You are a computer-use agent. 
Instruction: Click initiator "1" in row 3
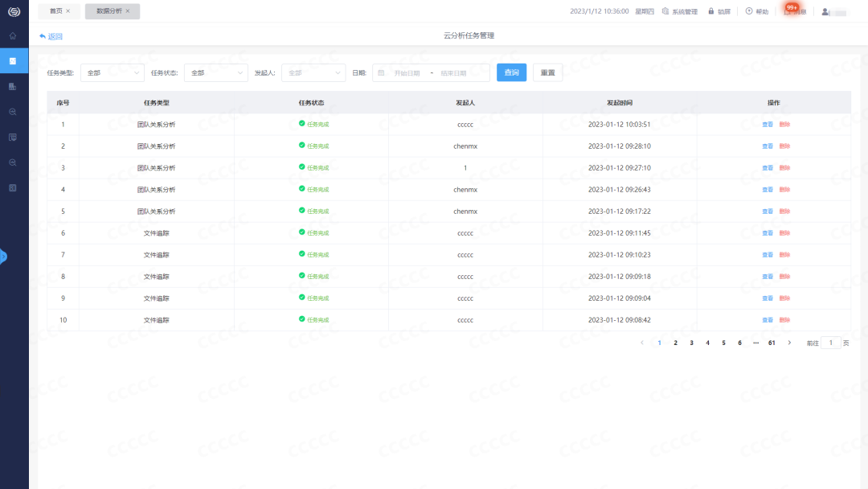pos(465,168)
